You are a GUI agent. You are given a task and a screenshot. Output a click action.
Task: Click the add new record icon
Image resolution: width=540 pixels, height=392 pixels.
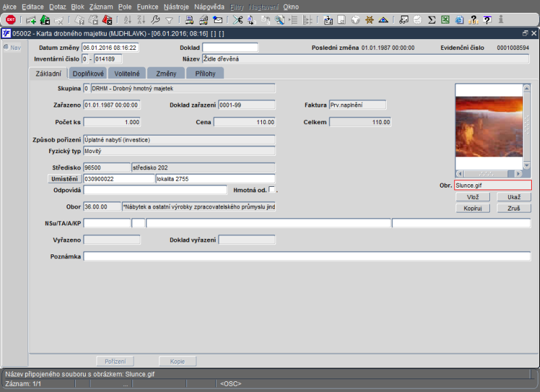click(31, 20)
